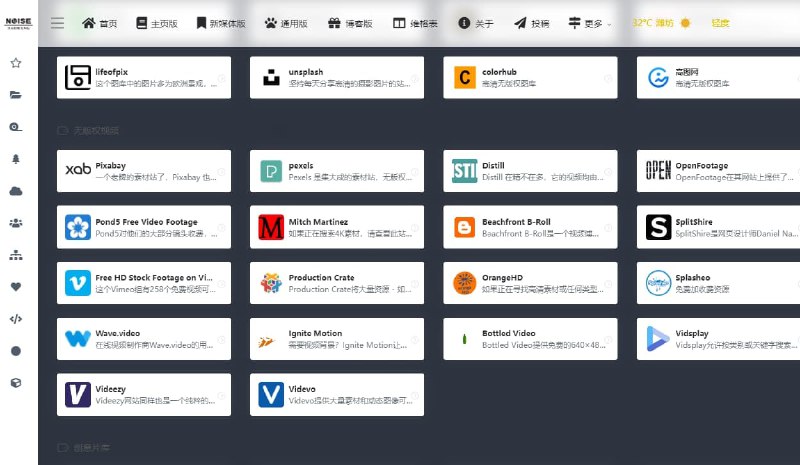Image resolution: width=800 pixels, height=465 pixels.
Task: Expand the 更多 dropdown menu
Action: 589,23
